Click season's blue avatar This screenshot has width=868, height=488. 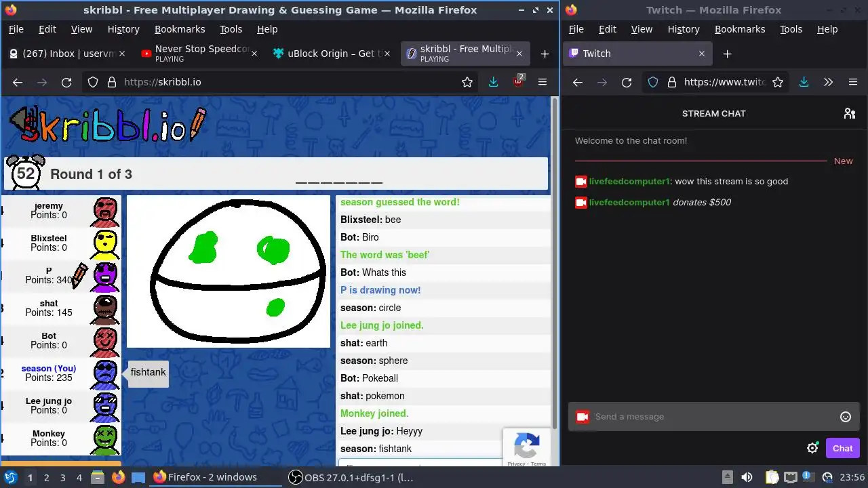point(105,374)
